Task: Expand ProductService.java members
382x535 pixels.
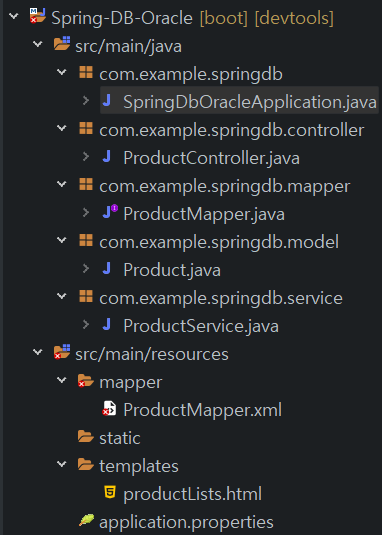Action: (x=86, y=324)
